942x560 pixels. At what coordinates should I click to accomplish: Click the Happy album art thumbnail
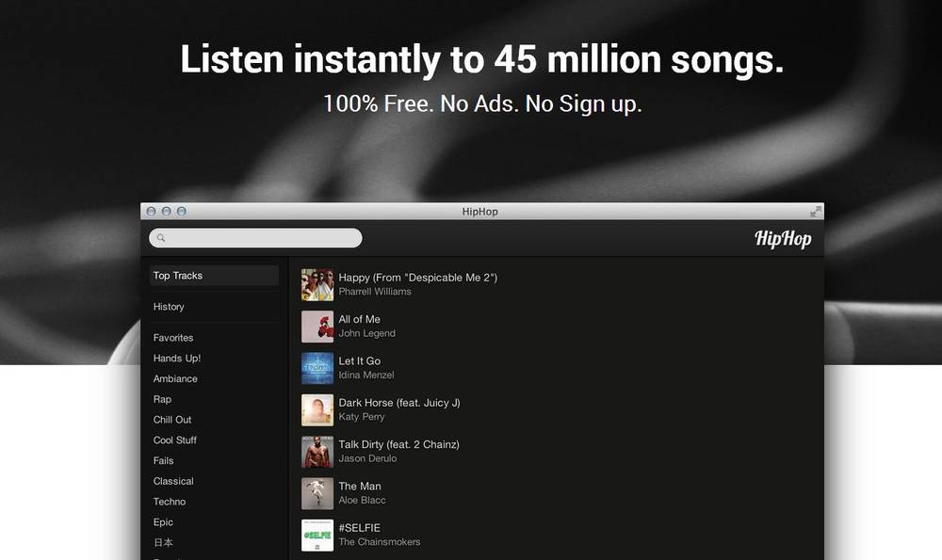tap(317, 284)
